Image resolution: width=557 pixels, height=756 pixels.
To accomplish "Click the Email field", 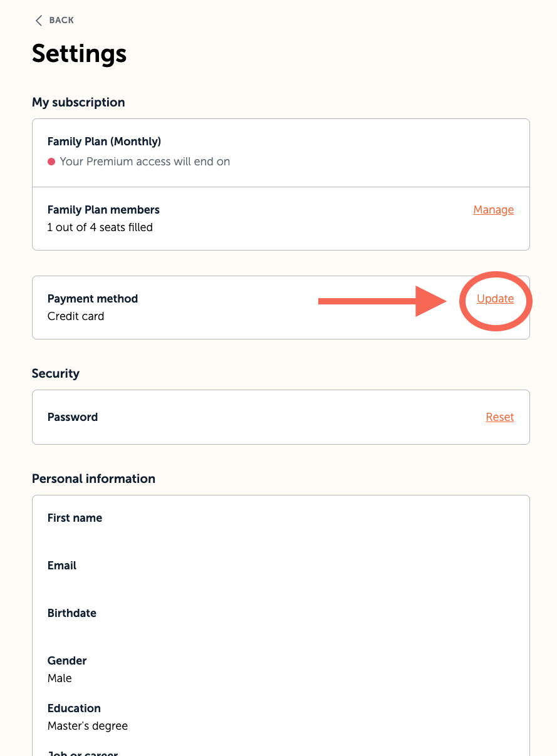I will [x=62, y=566].
